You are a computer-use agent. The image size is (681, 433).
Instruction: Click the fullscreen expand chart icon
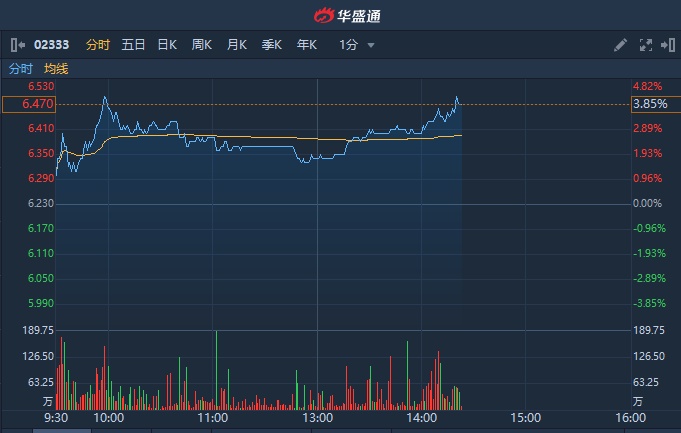point(645,45)
